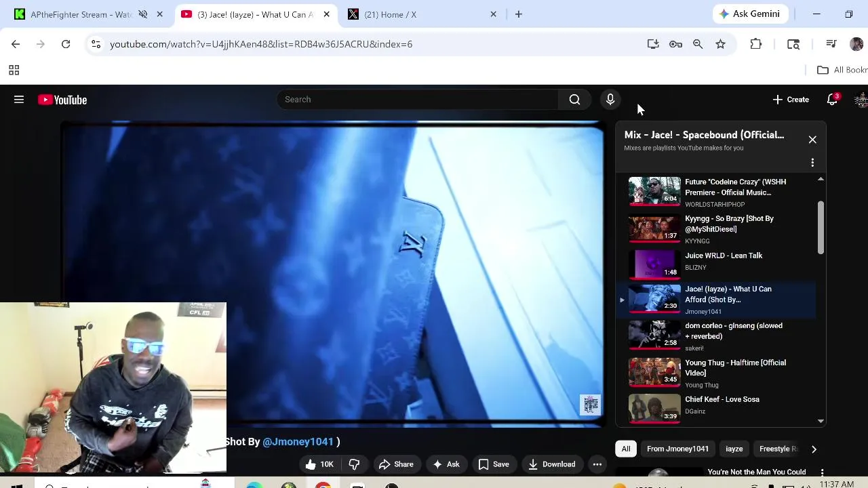Click the browser address bar URL
The image size is (868, 488).
(261, 44)
